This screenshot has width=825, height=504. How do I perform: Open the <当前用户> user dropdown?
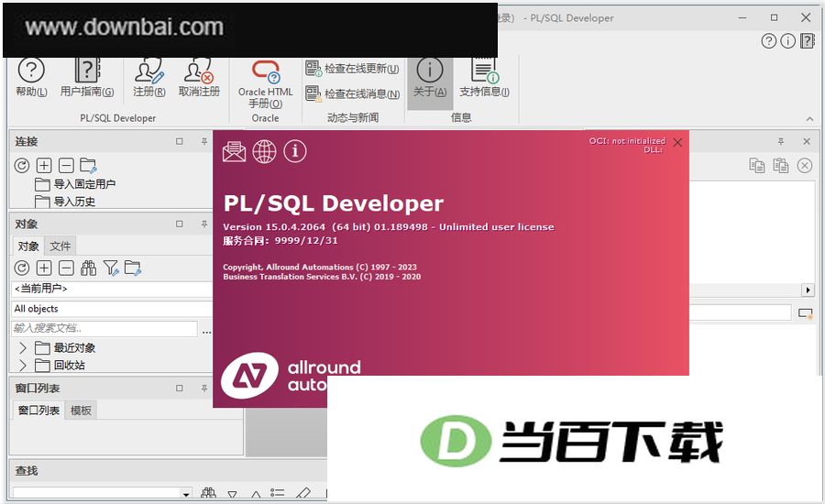tap(112, 289)
